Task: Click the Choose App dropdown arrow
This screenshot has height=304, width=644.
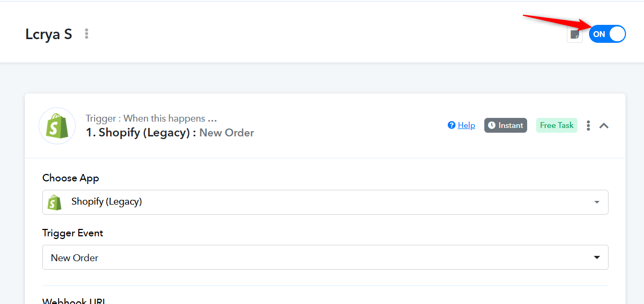Action: (597, 202)
